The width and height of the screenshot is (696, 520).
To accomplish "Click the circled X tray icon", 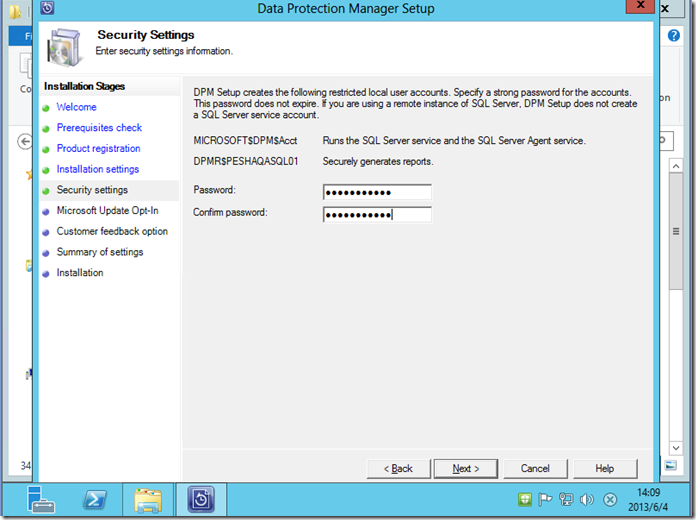I will pos(610,500).
